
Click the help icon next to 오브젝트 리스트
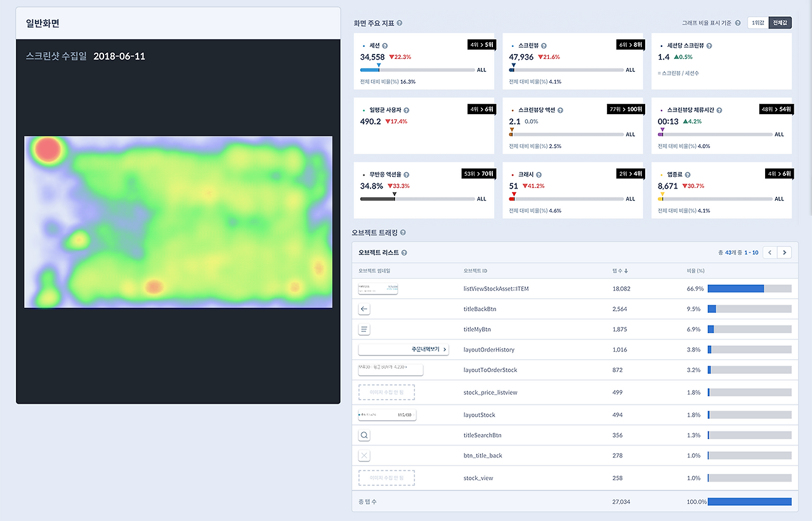(x=404, y=253)
